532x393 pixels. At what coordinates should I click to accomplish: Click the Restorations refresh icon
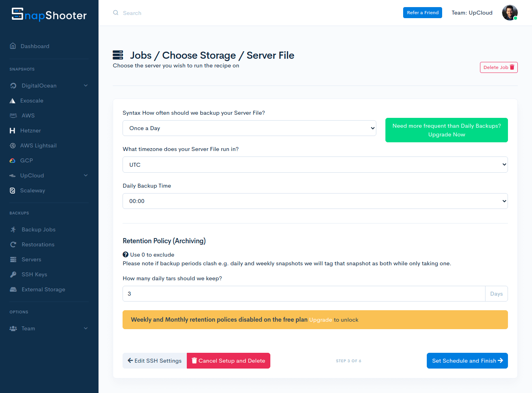click(13, 244)
